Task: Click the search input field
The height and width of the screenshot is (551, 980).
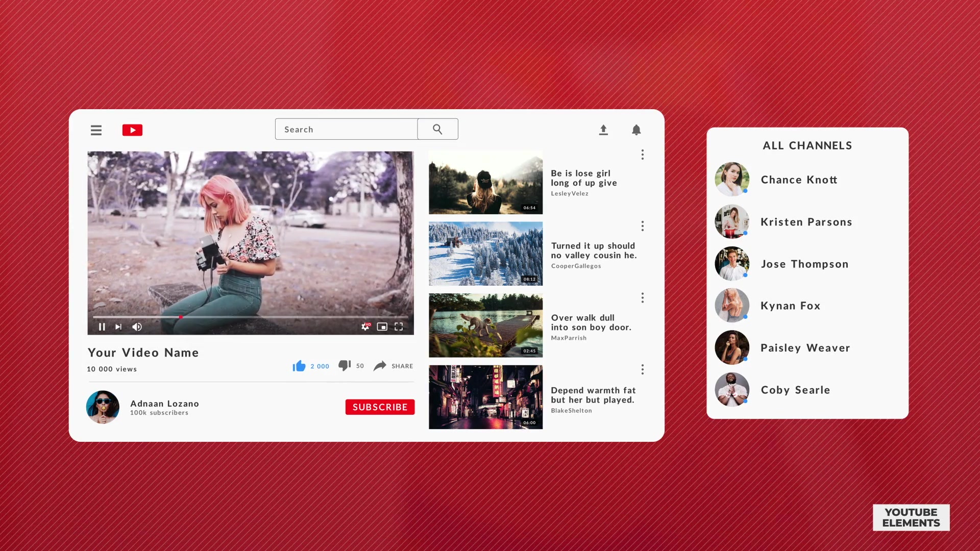Action: click(346, 129)
